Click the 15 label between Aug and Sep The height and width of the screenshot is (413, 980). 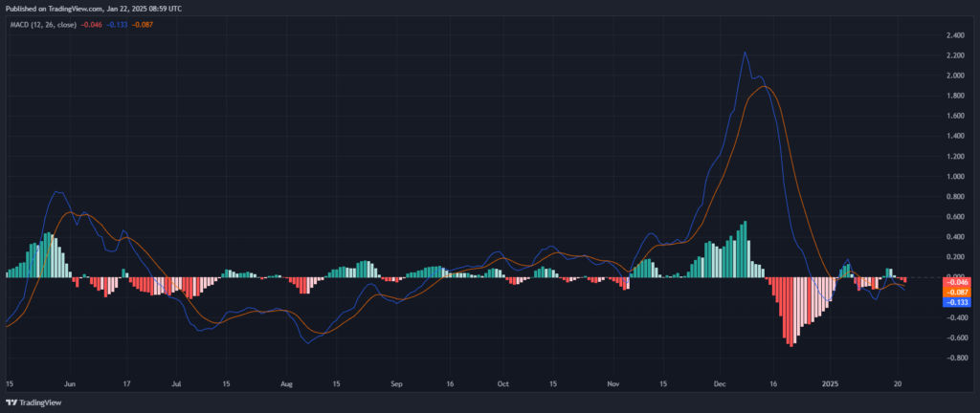(336, 384)
